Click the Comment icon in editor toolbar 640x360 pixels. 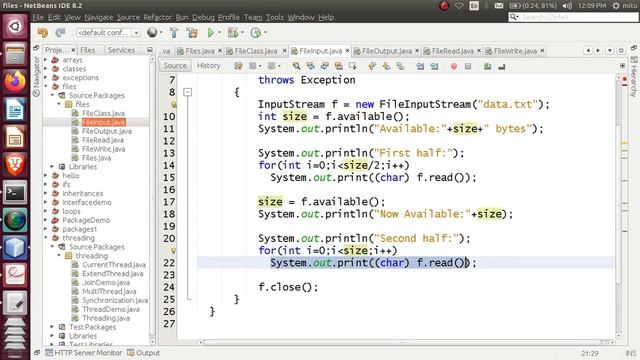click(487, 66)
